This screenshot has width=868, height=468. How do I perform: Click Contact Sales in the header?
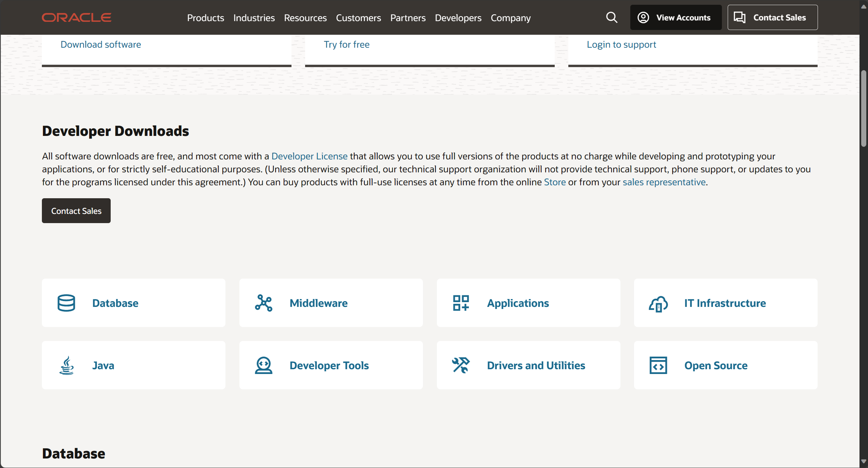773,17
